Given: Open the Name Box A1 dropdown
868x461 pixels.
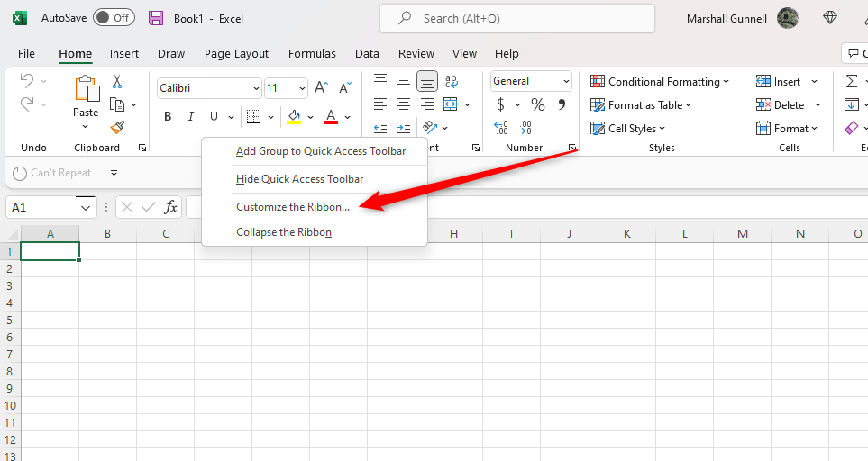Looking at the screenshot, I should coord(86,208).
